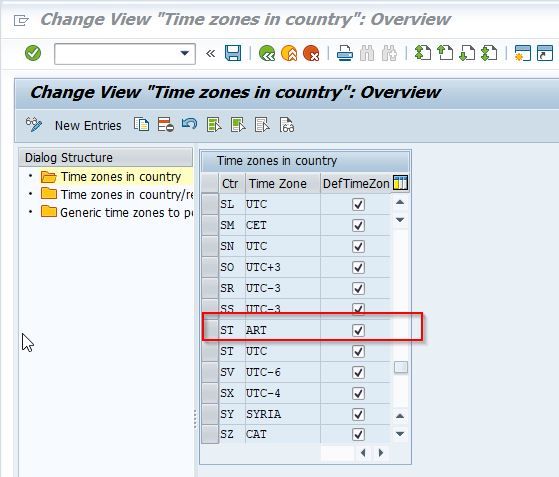Click the DefTimeZon column header
This screenshot has width=559, height=477.
pyautogui.click(x=356, y=184)
